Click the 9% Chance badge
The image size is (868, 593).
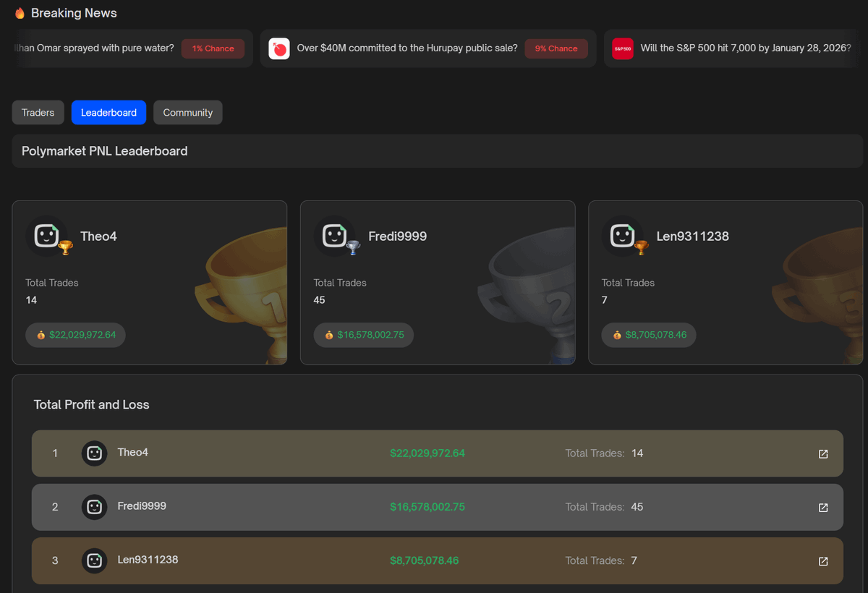(x=556, y=48)
